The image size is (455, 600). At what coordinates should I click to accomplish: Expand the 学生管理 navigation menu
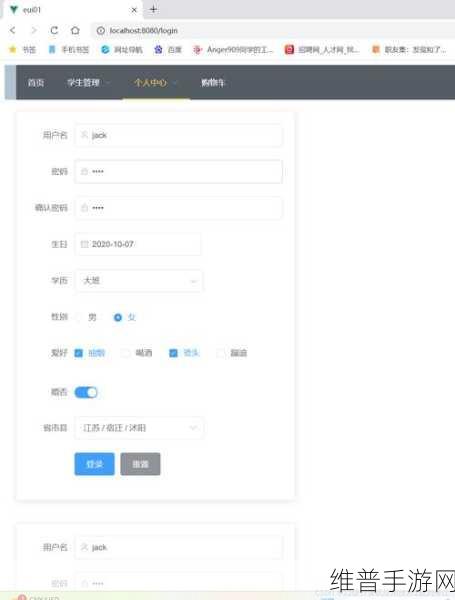point(88,82)
